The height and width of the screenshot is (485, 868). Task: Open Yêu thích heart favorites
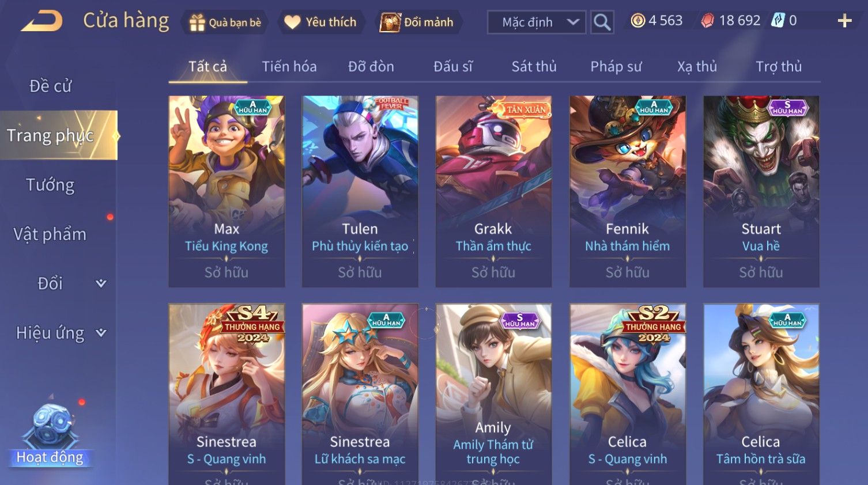click(292, 22)
